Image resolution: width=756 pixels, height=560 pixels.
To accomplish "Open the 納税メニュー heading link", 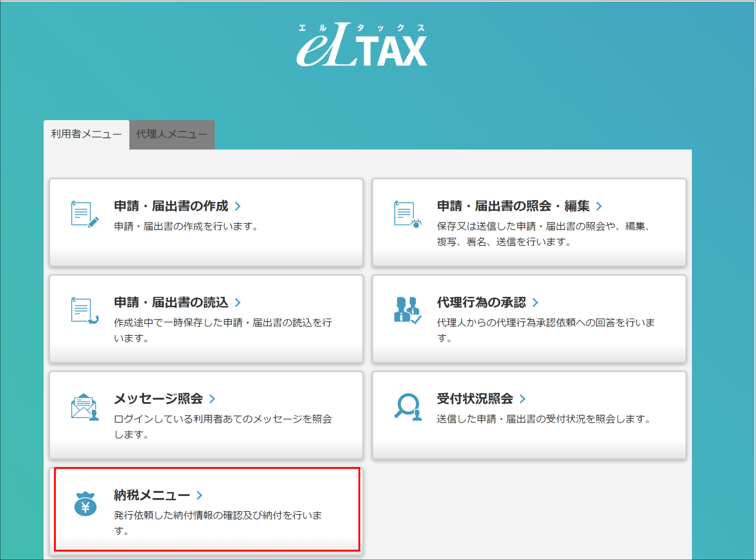I will click(x=152, y=495).
